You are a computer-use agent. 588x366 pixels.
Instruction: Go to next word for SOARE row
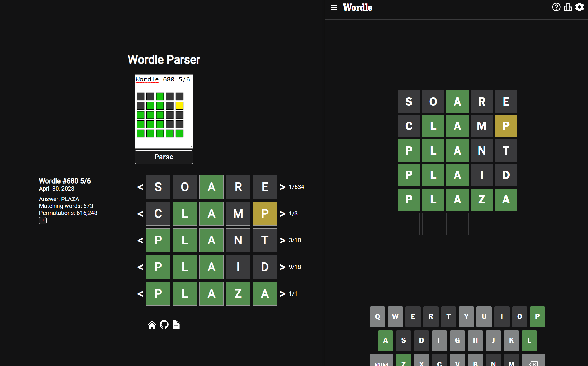click(x=283, y=187)
